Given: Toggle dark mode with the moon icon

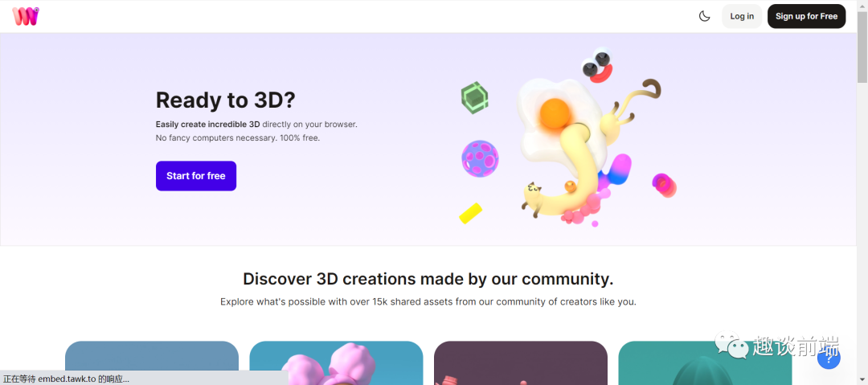Looking at the screenshot, I should 704,16.
